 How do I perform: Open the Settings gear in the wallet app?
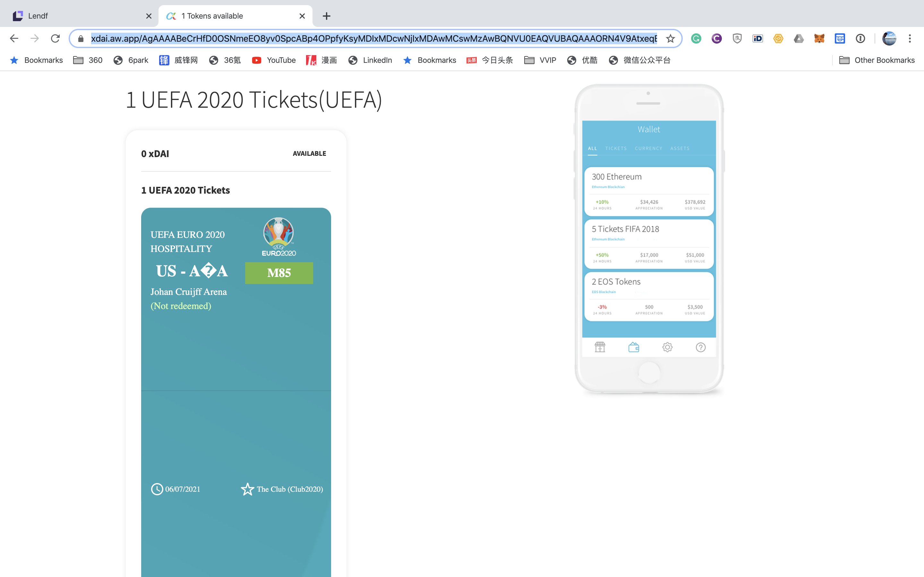pos(667,347)
